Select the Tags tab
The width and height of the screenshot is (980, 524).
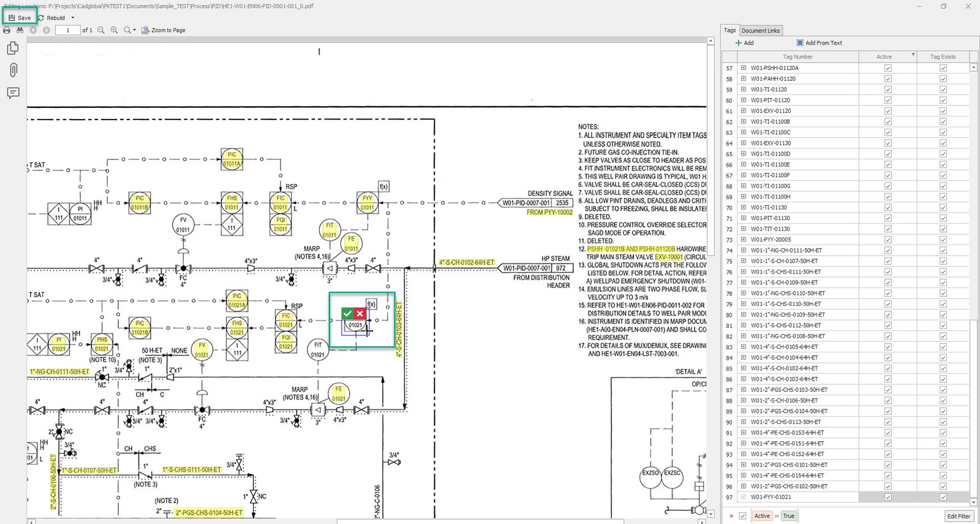click(x=729, y=30)
